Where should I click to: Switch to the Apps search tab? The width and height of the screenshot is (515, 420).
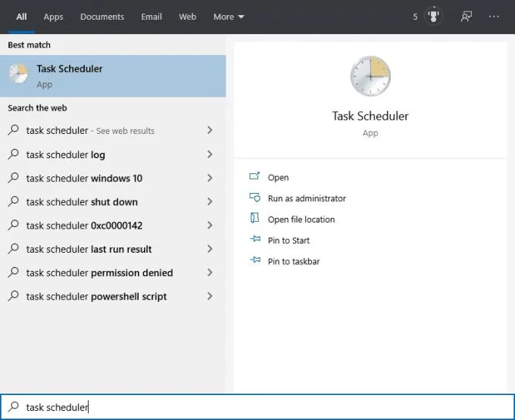(x=53, y=17)
